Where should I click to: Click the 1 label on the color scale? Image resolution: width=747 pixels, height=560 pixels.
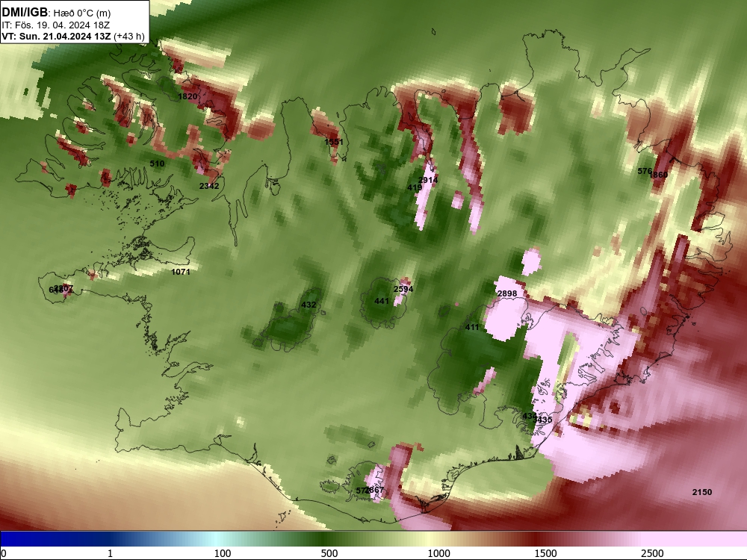point(110,553)
